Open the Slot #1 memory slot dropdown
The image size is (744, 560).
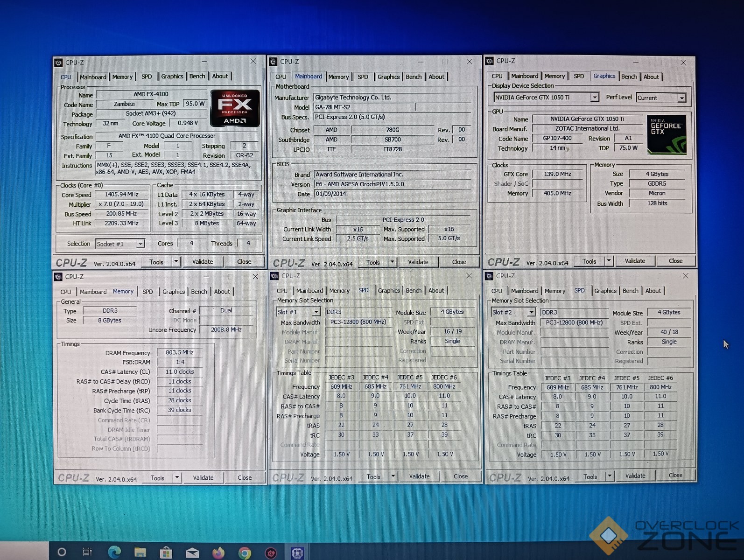tap(316, 312)
